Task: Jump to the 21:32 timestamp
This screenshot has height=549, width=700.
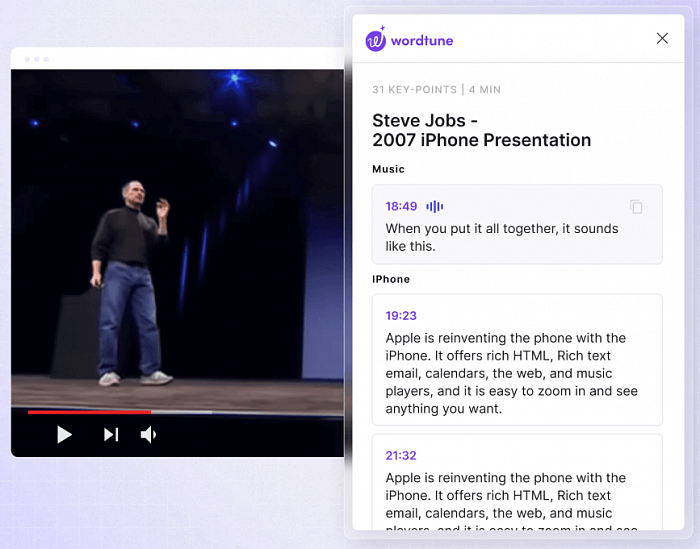Action: click(401, 455)
